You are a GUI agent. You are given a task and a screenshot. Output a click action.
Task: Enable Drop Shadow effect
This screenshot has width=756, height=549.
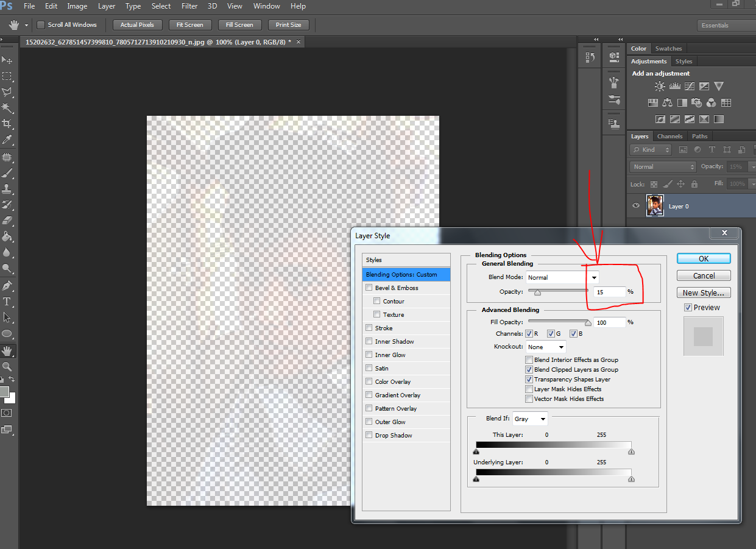tap(369, 435)
